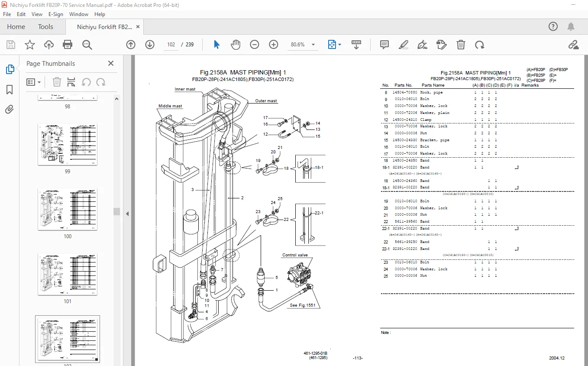Delete selected thumbnail pages in panel
Screen dimensions: 588x366
[x=57, y=82]
